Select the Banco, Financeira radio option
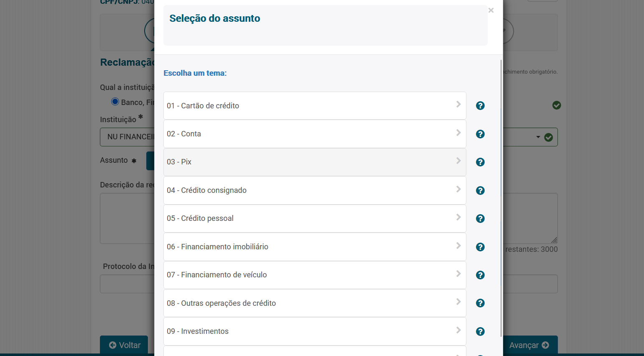Screen dimensions: 644x356 click(x=115, y=101)
